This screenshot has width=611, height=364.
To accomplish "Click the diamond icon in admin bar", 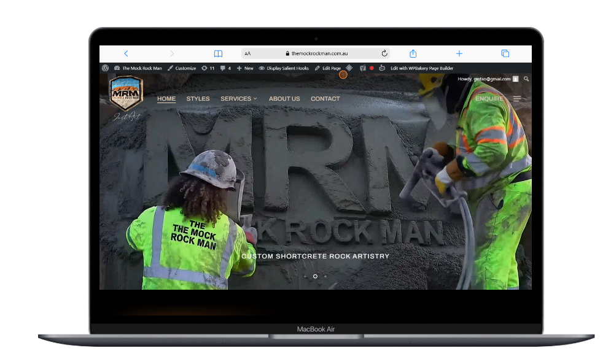I will click(349, 68).
